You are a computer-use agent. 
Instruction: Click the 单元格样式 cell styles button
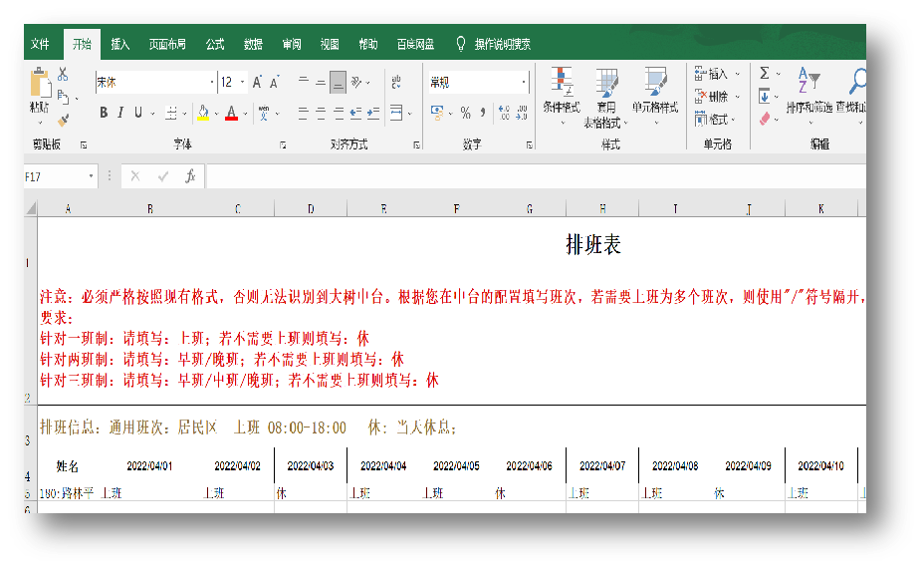654,96
